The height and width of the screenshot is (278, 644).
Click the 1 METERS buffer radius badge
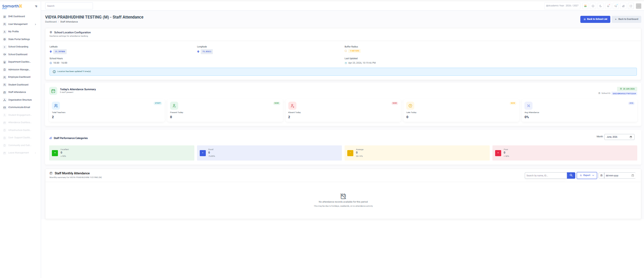(354, 51)
